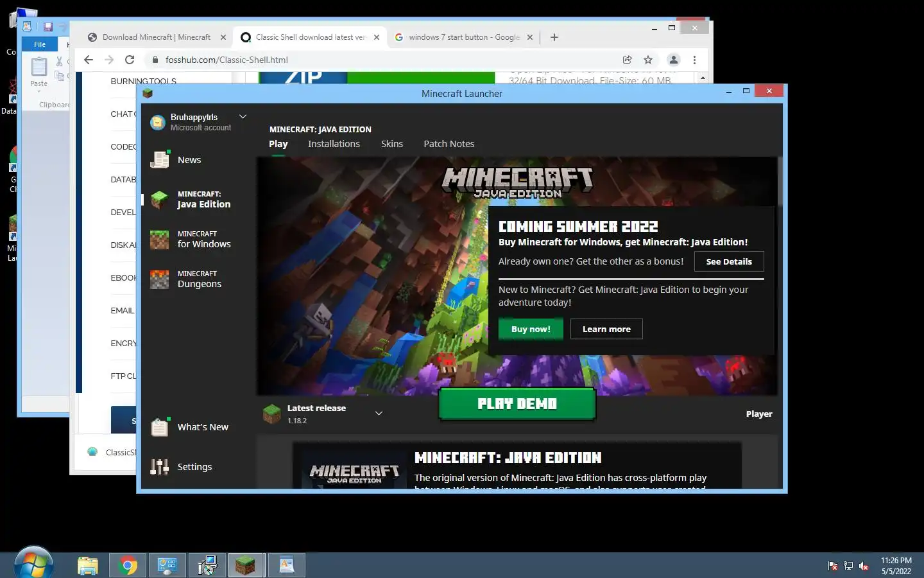Open launcher Settings sliders icon

click(x=159, y=467)
